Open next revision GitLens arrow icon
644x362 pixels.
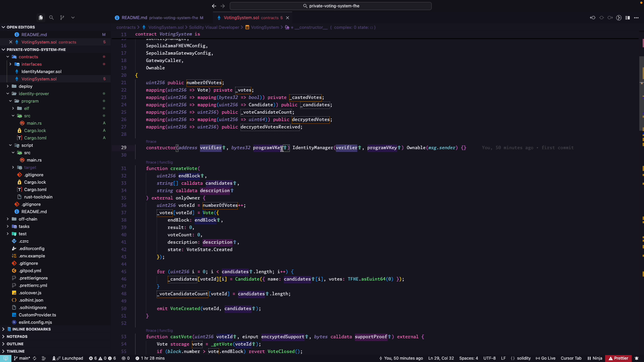point(610,18)
